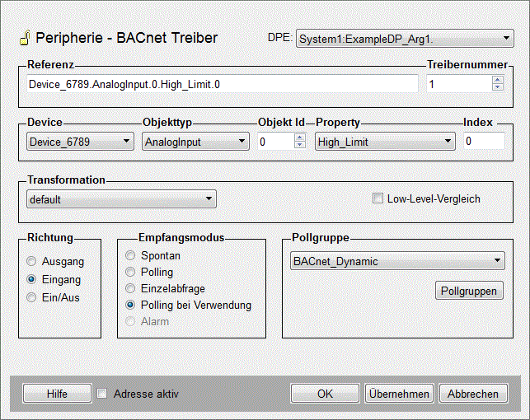
Task: Click the lock icon beside Peripherie title
Action: click(x=25, y=38)
